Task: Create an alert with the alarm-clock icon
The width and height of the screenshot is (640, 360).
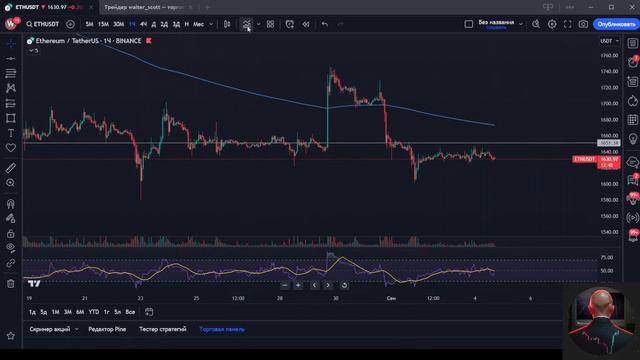Action: pyautogui.click(x=289, y=24)
